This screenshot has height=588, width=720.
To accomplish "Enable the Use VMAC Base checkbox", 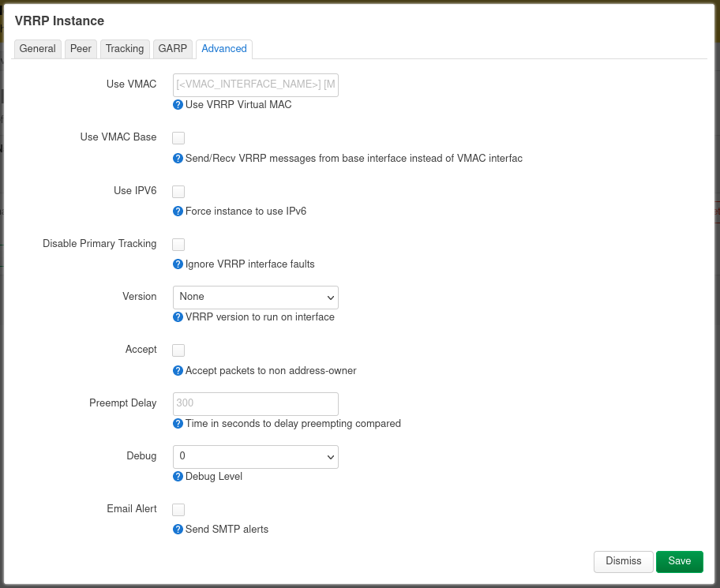I will [178, 137].
